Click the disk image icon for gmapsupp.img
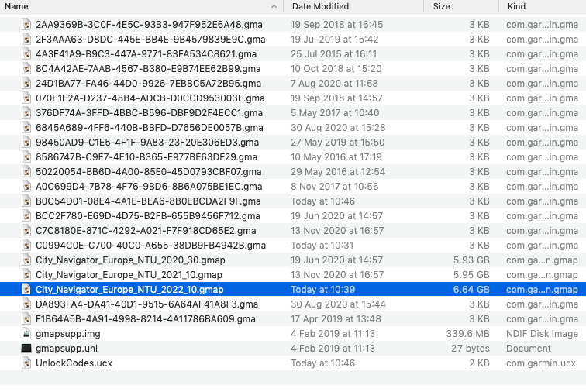Image resolution: width=586 pixels, height=392 pixels. (x=26, y=334)
